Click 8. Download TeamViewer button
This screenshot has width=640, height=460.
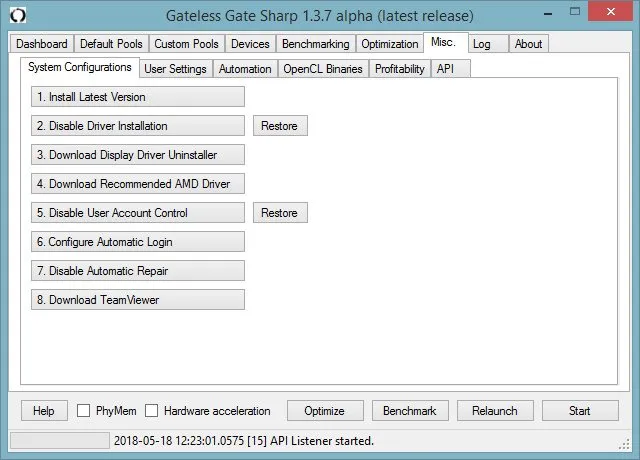tap(138, 300)
